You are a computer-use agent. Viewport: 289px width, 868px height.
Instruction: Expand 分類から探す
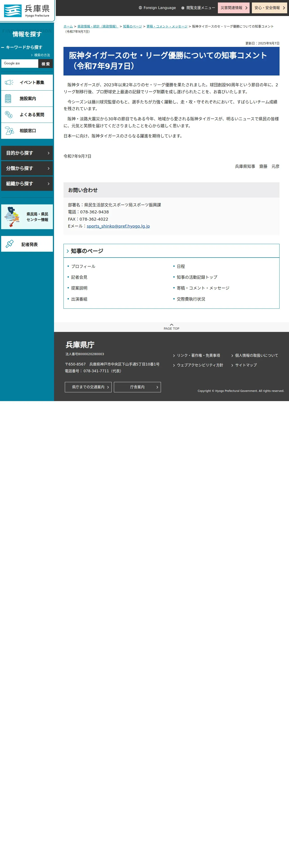[27, 168]
